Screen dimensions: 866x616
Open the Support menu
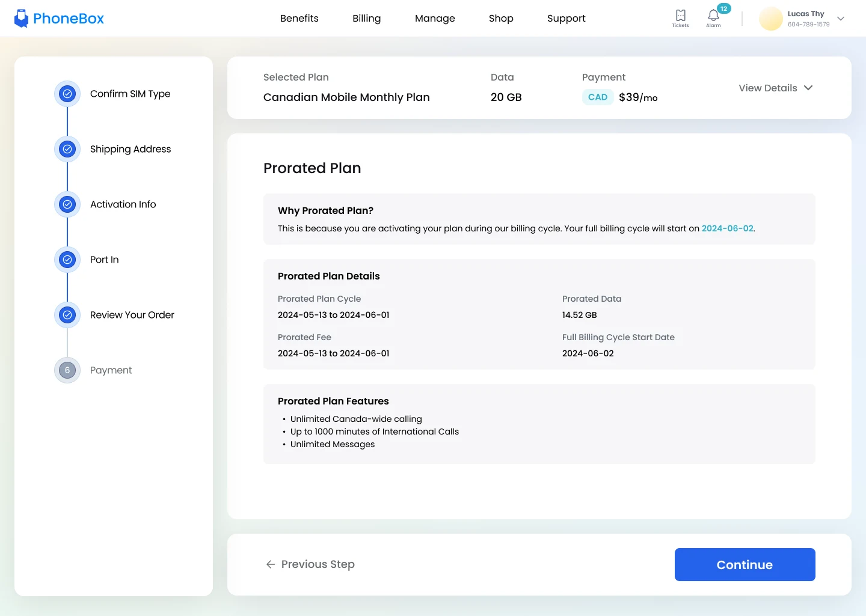click(567, 19)
